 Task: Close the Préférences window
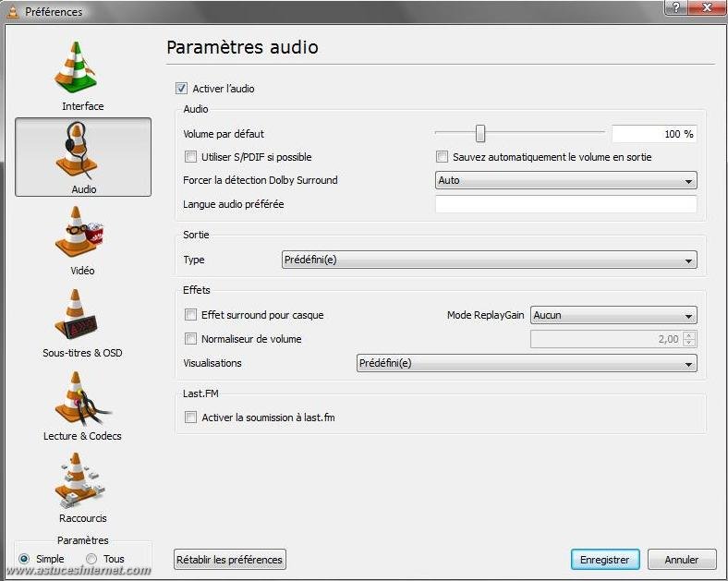tap(707, 7)
